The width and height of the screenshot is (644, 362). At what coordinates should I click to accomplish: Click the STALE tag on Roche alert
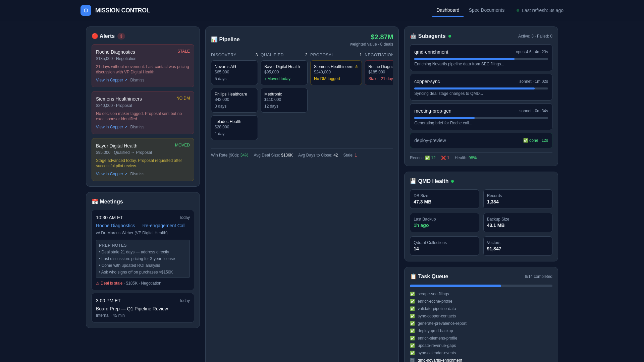pyautogui.click(x=183, y=51)
